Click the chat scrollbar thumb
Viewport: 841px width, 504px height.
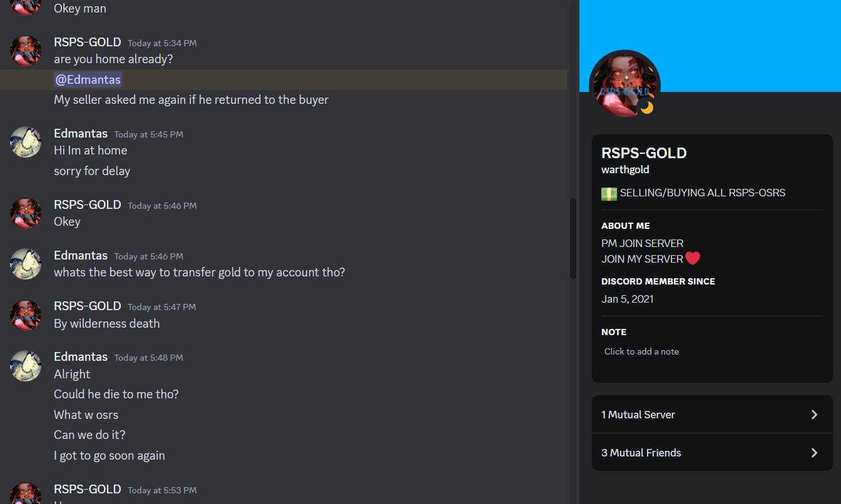pyautogui.click(x=573, y=239)
